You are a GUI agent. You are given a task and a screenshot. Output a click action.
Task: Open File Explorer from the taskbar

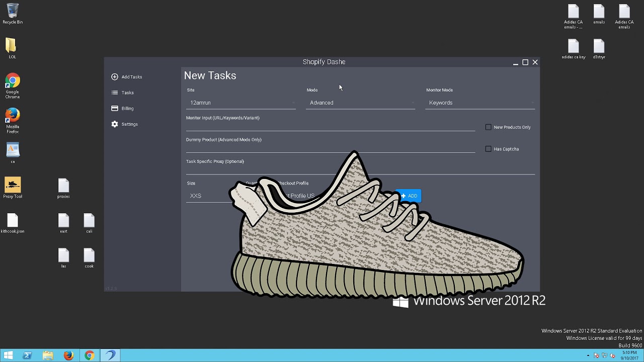tap(48, 355)
